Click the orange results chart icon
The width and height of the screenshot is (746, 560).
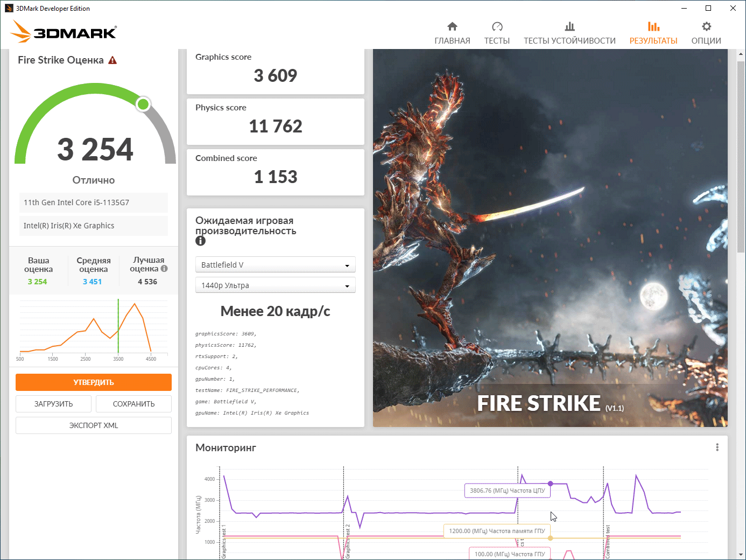(x=653, y=26)
